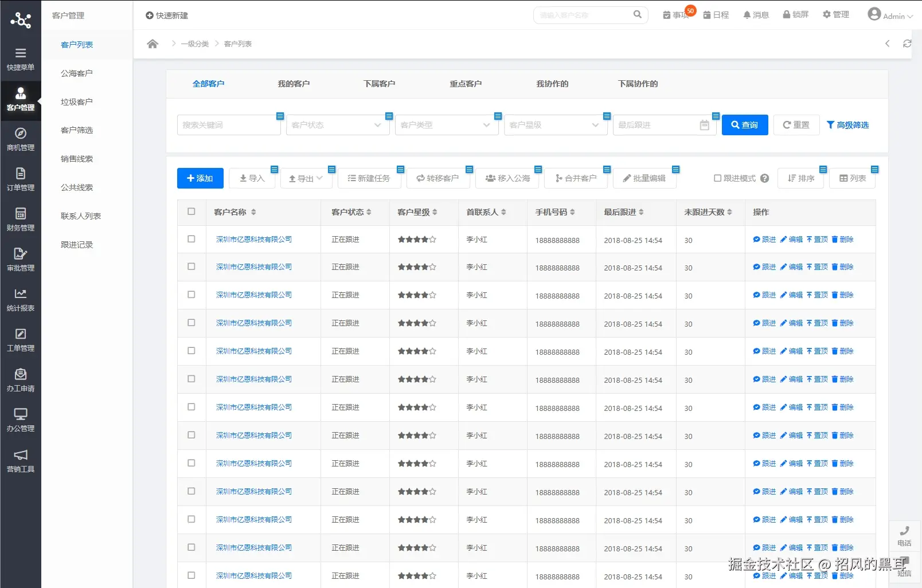Viewport: 922px width, 588px height.
Task: Click 锁屏 lock screen
Action: (x=796, y=15)
